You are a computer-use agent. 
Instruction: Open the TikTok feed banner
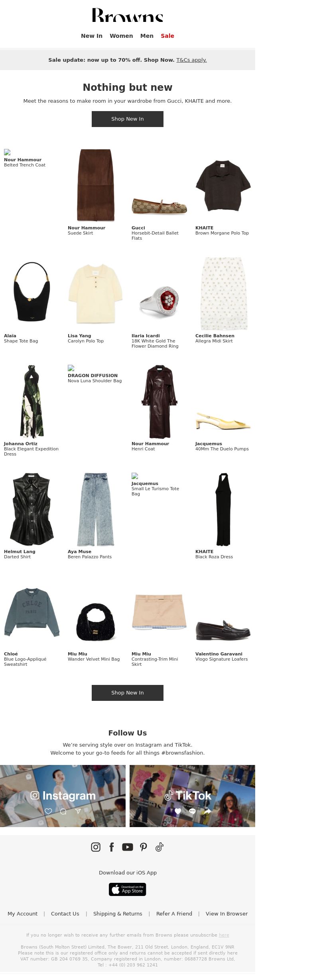click(x=192, y=796)
